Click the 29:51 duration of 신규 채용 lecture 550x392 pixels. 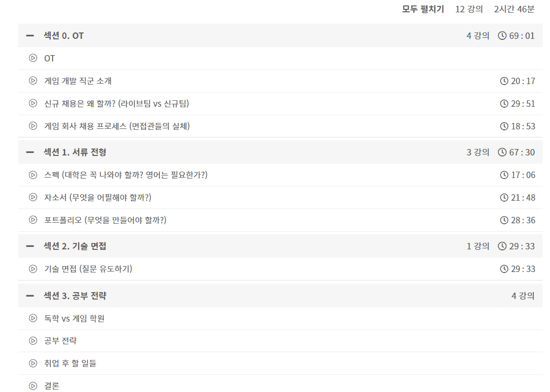tap(518, 103)
